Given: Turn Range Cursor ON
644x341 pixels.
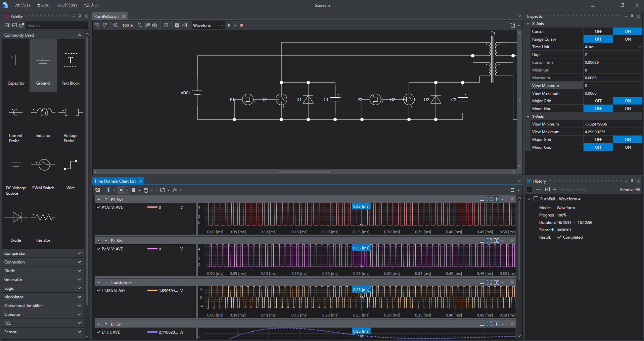Looking at the screenshot, I should pos(628,39).
